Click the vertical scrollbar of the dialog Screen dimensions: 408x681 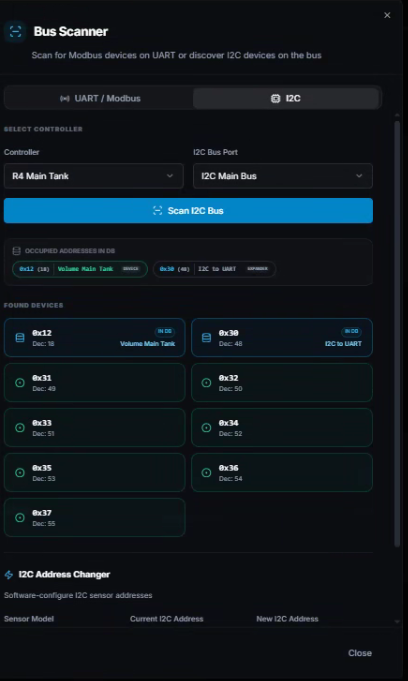pos(397,334)
